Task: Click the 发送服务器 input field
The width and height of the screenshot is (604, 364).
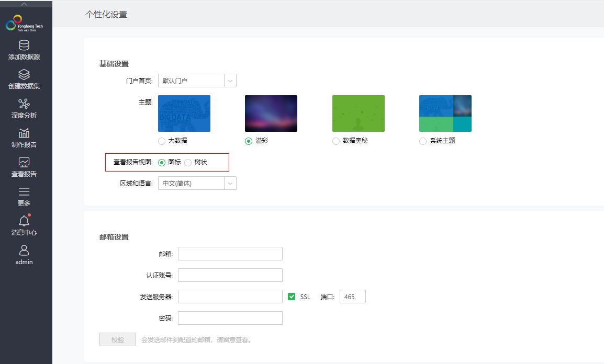Action: [230, 297]
